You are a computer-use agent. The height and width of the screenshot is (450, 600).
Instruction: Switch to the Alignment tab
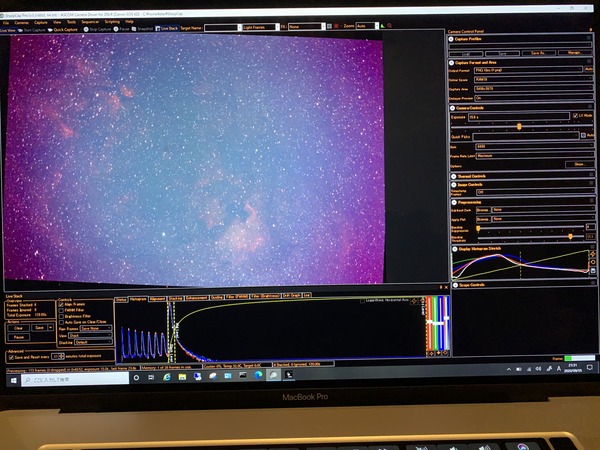[157, 298]
